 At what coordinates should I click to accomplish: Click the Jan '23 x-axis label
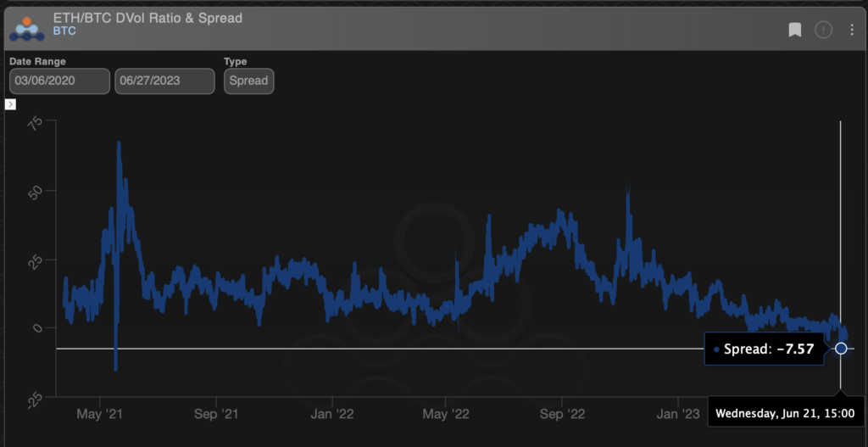point(678,414)
